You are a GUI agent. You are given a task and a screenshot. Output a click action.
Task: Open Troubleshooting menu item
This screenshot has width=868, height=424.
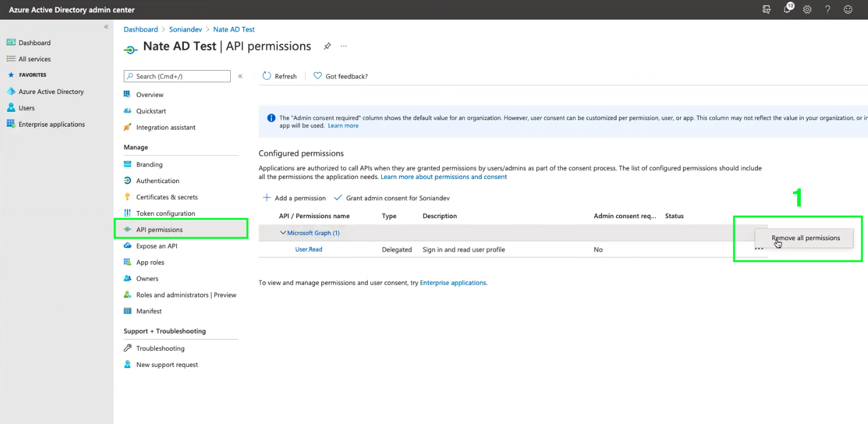click(x=160, y=348)
